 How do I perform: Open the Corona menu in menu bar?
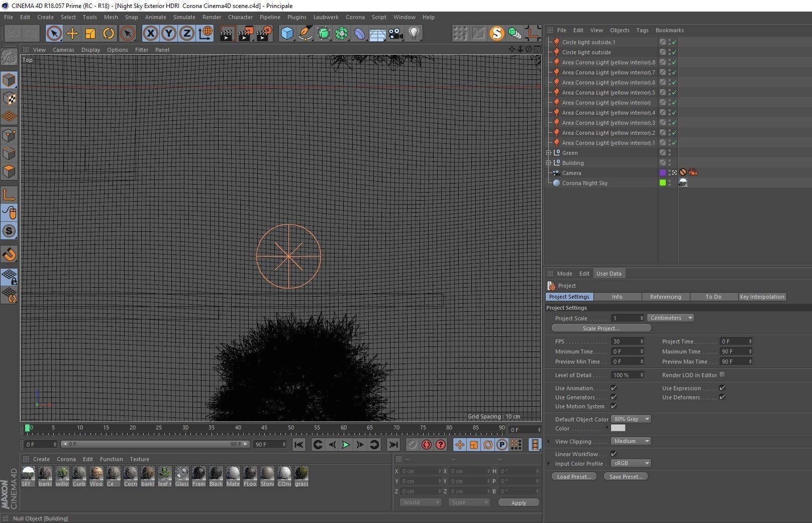(355, 17)
